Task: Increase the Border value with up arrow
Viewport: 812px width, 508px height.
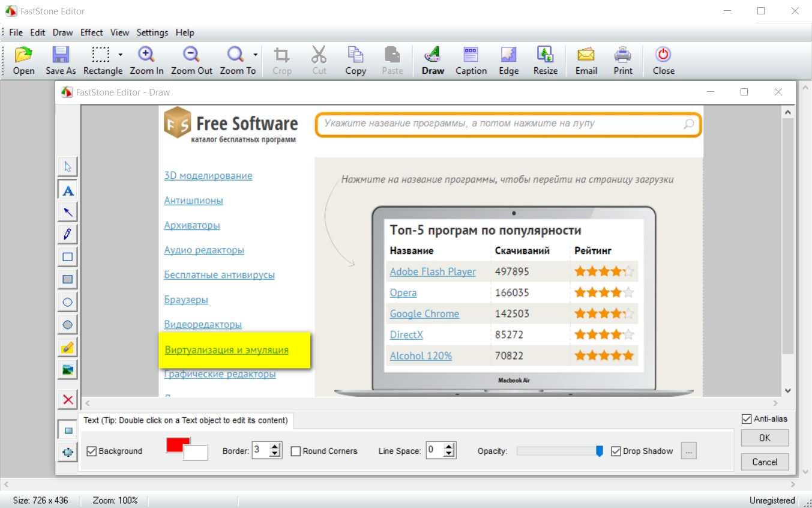Action: tap(275, 447)
